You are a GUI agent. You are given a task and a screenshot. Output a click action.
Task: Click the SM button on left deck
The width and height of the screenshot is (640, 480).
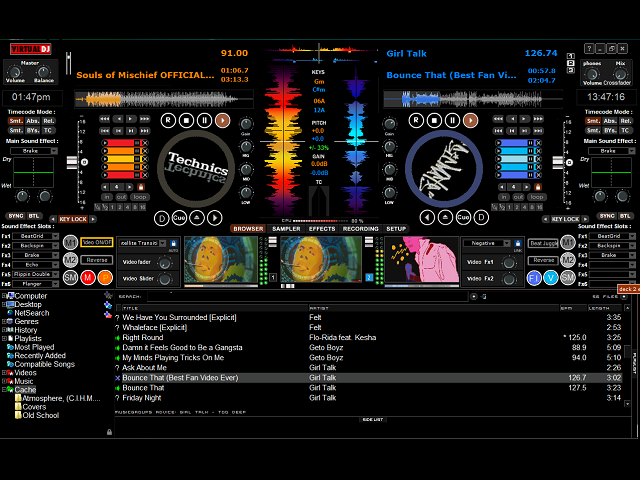coord(70,278)
